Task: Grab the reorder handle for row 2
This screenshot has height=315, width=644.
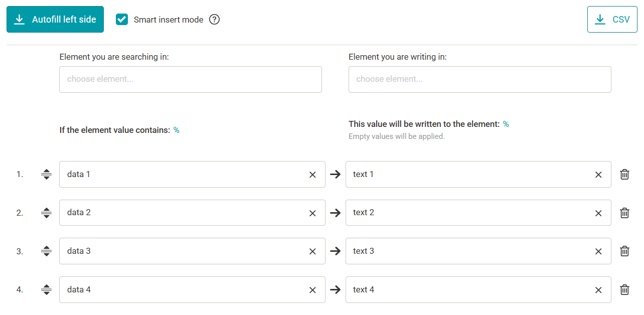Action: click(46, 213)
